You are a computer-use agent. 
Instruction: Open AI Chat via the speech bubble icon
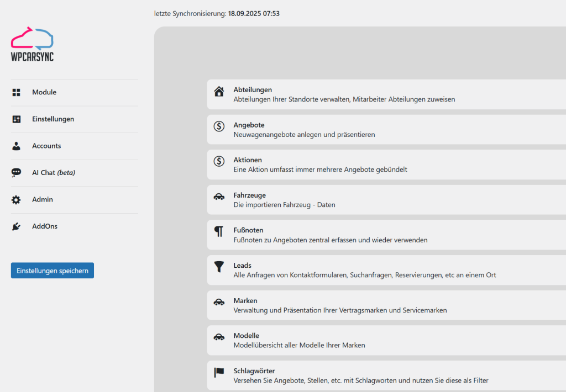tap(16, 172)
